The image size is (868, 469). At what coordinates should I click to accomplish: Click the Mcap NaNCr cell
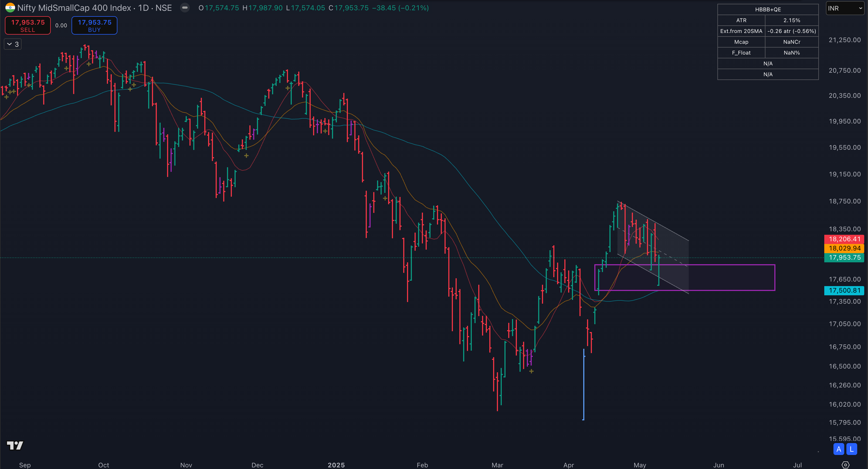[x=792, y=42]
